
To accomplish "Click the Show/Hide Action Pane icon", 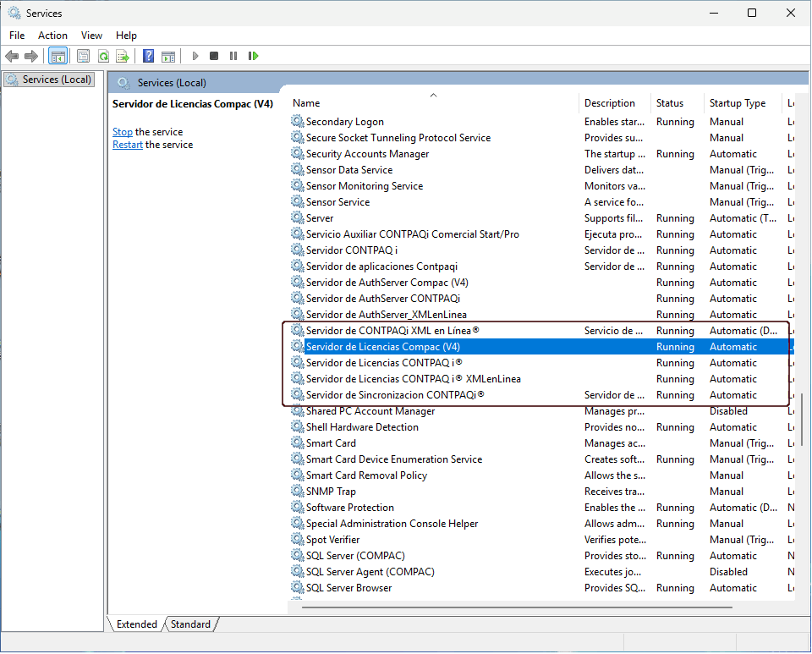I will coord(168,56).
